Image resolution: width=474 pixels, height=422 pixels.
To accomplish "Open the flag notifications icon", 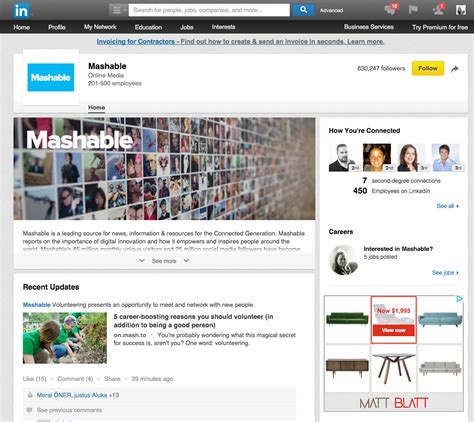I will coord(413,10).
